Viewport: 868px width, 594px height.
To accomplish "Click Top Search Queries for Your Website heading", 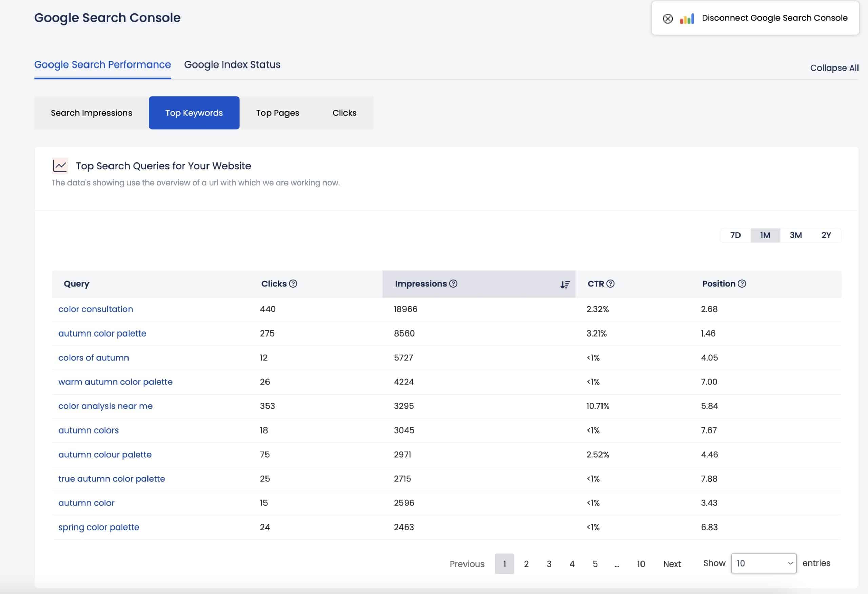I will 163,166.
